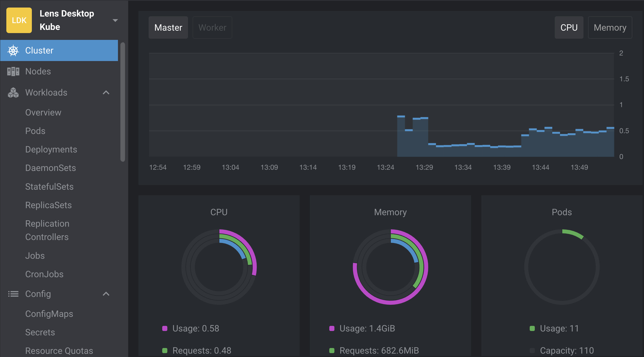Open the Pods workloads page

[x=35, y=131]
